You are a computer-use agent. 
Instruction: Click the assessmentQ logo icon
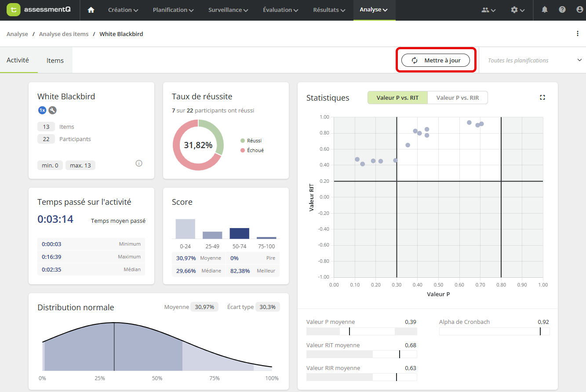tap(14, 10)
